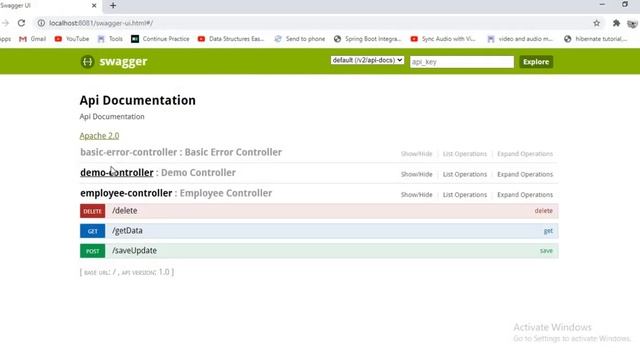The height and width of the screenshot is (360, 640).
Task: Open the api-docs selection dropdown
Action: point(367,60)
